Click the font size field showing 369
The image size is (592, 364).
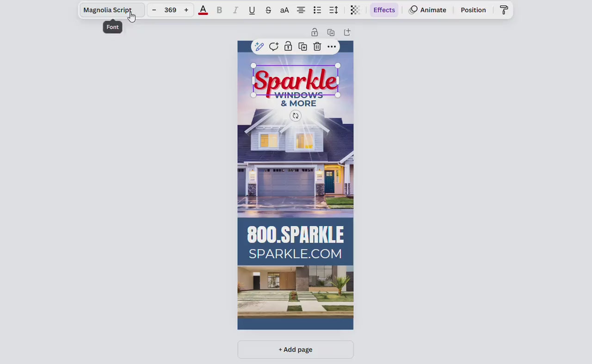[x=170, y=10]
